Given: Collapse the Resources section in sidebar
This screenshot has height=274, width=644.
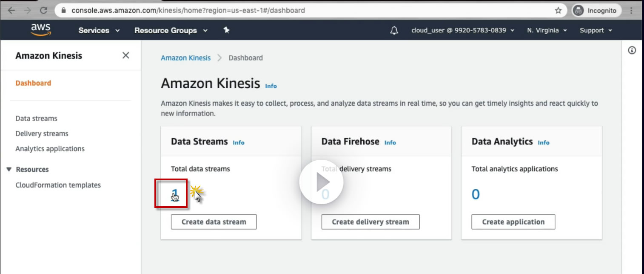Looking at the screenshot, I should pyautogui.click(x=9, y=169).
